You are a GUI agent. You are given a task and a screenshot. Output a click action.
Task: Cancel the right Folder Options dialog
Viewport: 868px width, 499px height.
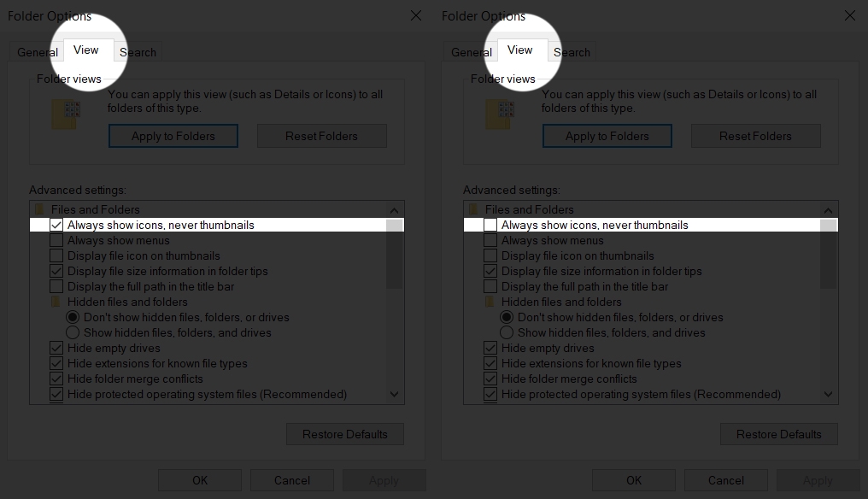725,480
